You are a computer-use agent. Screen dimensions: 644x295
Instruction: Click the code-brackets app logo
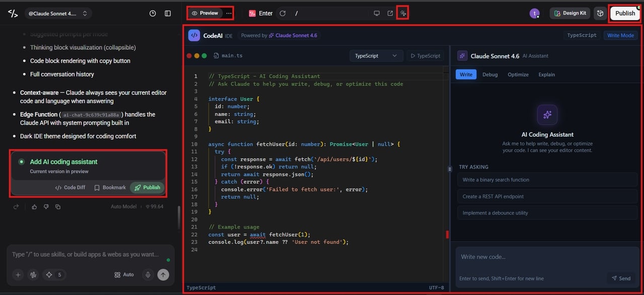tap(13, 14)
